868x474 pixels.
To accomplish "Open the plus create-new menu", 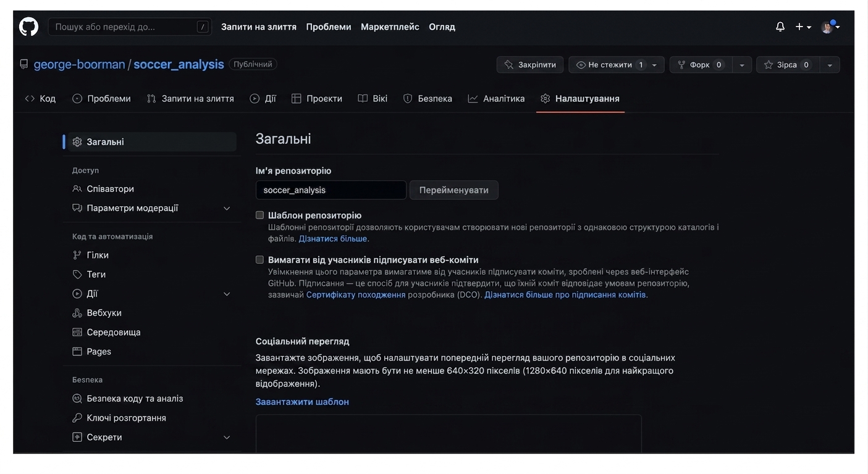I will pyautogui.click(x=803, y=27).
